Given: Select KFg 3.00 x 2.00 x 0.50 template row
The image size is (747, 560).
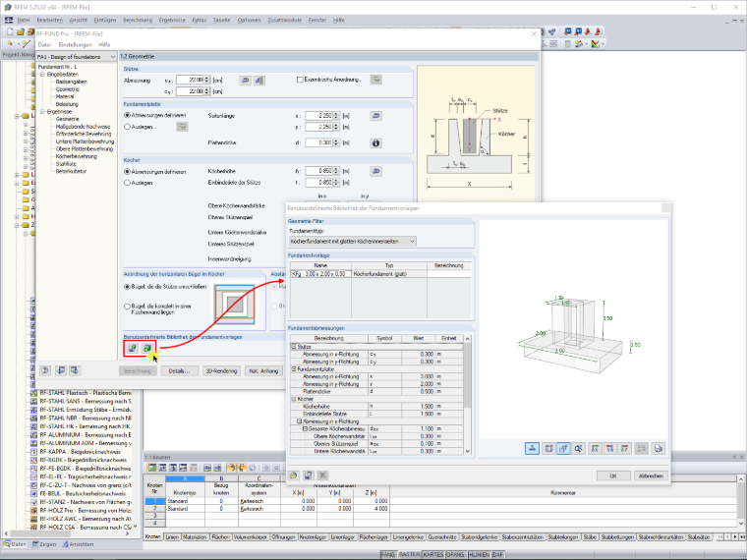Looking at the screenshot, I should coord(380,274).
